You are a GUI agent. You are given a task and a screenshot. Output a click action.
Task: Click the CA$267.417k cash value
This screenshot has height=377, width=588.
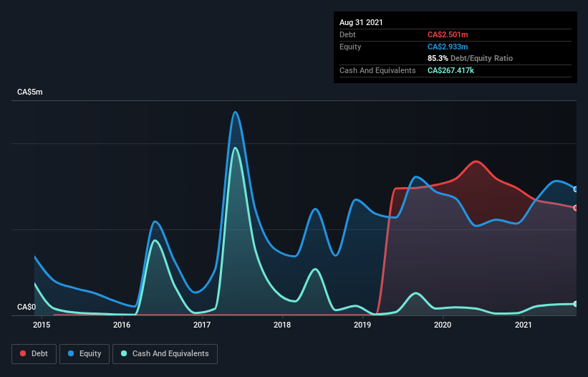pos(450,70)
